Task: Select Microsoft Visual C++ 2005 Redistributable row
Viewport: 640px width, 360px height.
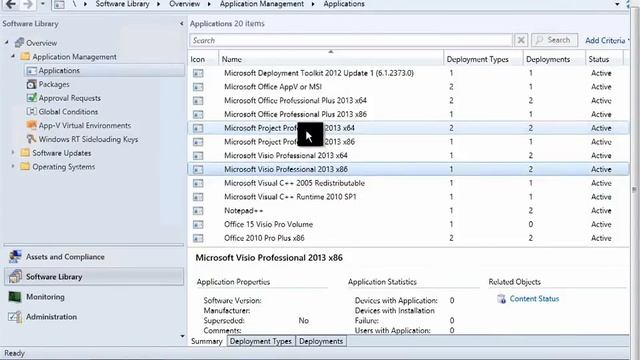Action: [x=408, y=183]
